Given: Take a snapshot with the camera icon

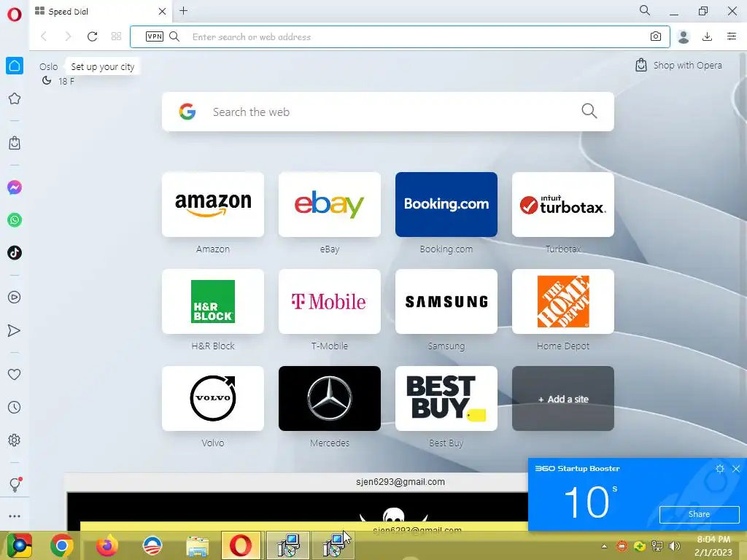Looking at the screenshot, I should tap(656, 36).
